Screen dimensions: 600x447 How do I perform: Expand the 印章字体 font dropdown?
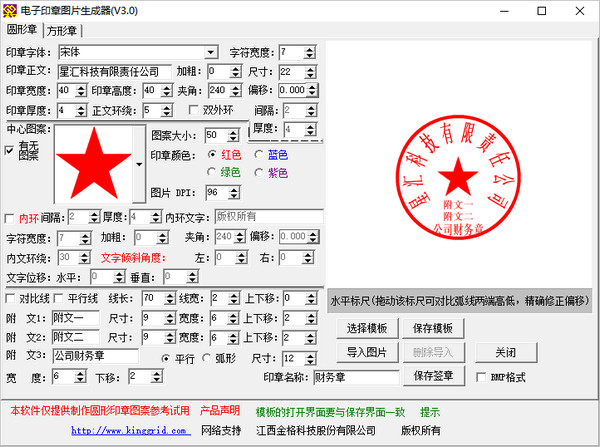pyautogui.click(x=211, y=52)
